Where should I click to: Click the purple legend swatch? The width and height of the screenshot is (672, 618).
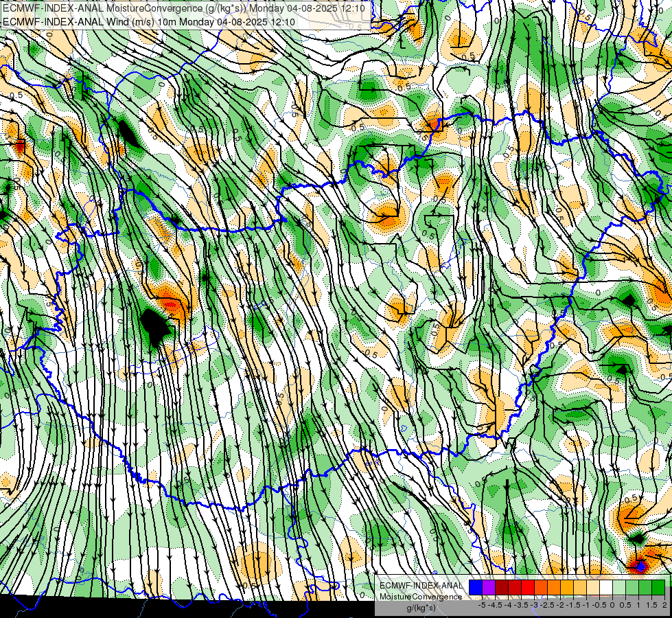[x=489, y=588]
